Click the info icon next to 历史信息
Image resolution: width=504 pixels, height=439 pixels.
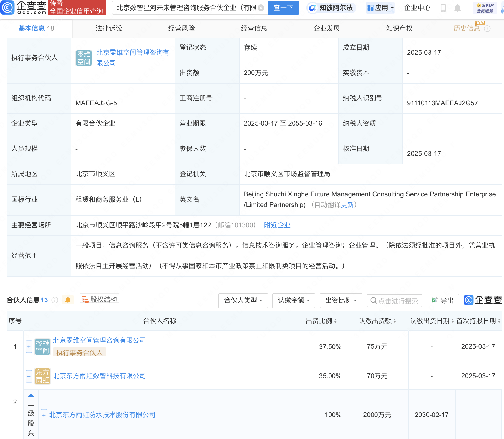487,29
